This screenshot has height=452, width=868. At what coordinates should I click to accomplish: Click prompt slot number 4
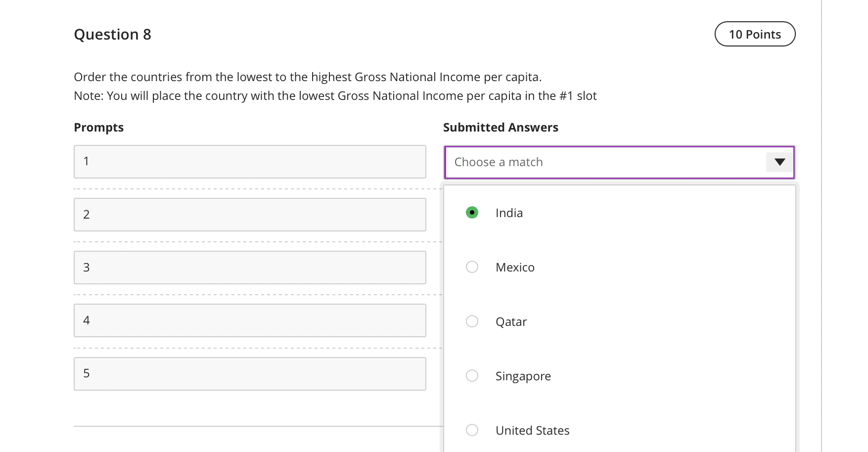(250, 320)
